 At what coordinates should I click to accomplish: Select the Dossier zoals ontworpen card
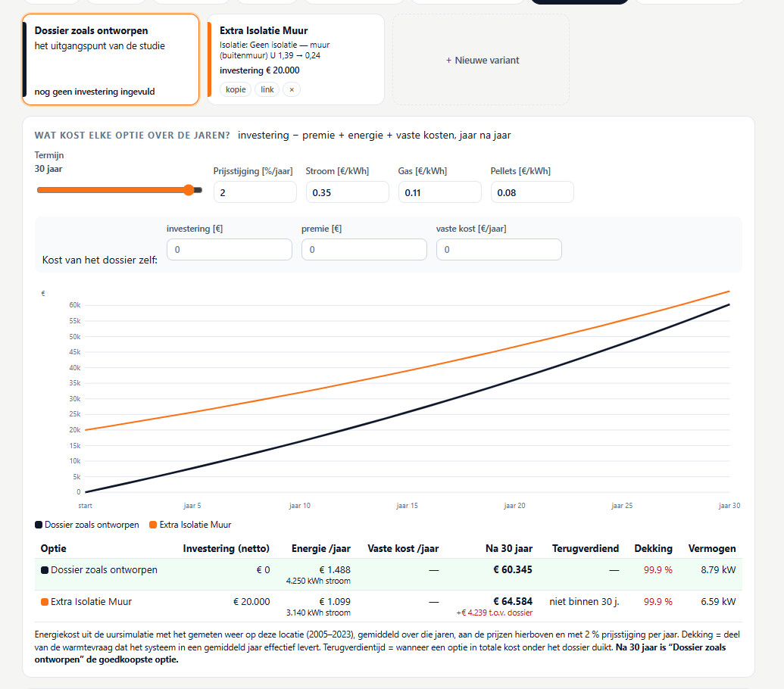pyautogui.click(x=111, y=60)
